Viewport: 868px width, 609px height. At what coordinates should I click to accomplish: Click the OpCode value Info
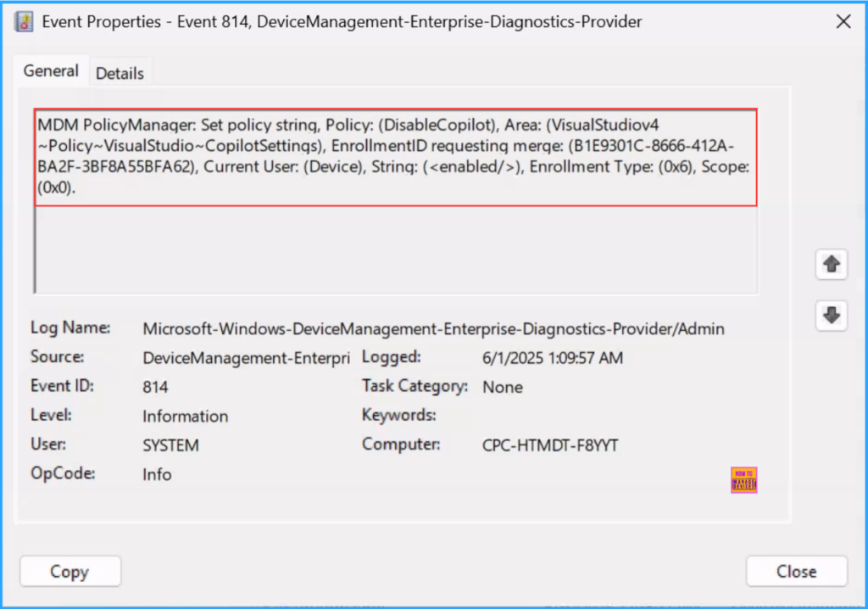157,474
